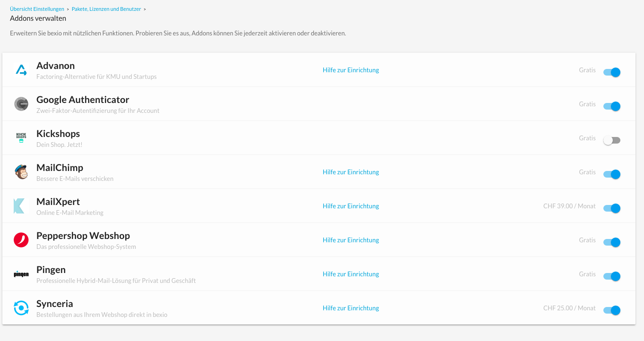The image size is (644, 341).
Task: Switch off the MailChimp toggle
Action: [x=612, y=174]
